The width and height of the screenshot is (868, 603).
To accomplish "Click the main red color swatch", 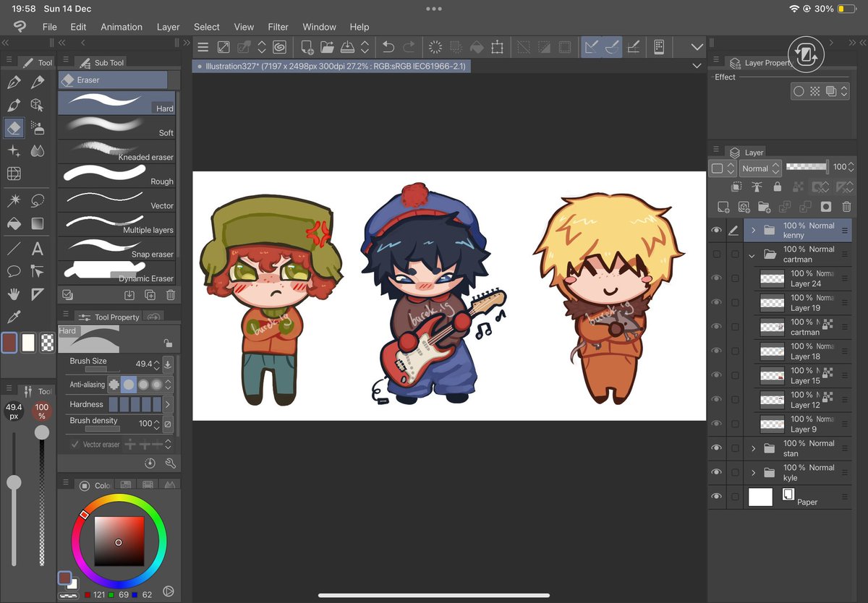I will tap(9, 342).
